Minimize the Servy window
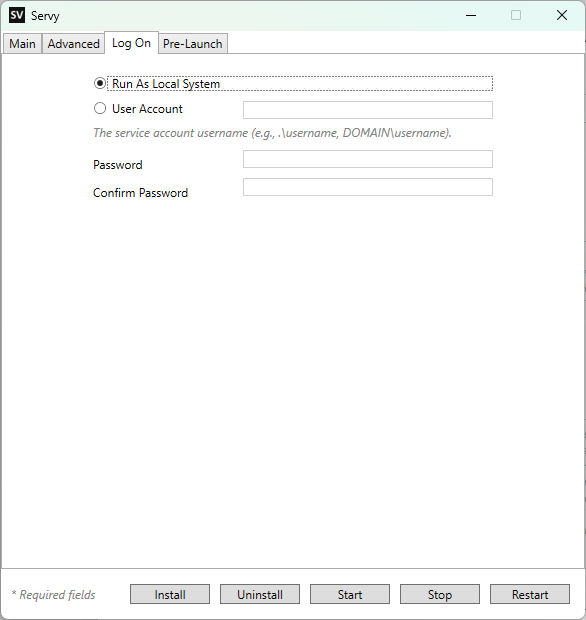The image size is (586, 620). pyautogui.click(x=471, y=15)
